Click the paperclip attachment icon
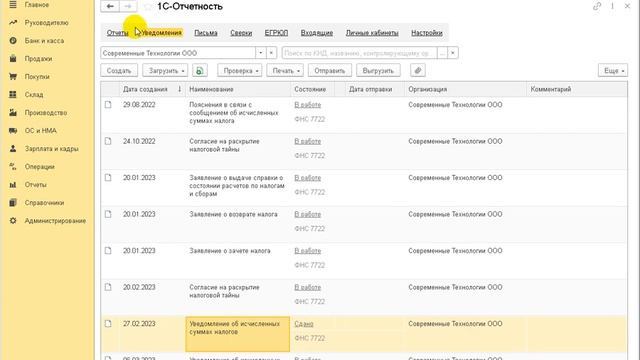Image resolution: width=640 pixels, height=360 pixels. [x=418, y=71]
